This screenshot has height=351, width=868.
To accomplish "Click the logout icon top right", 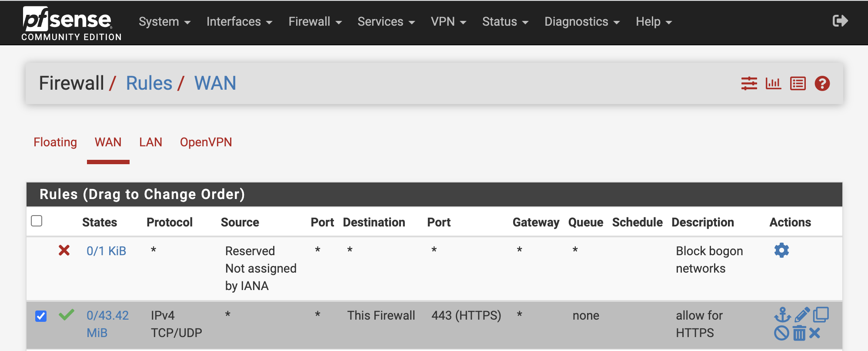I will pyautogui.click(x=840, y=20).
